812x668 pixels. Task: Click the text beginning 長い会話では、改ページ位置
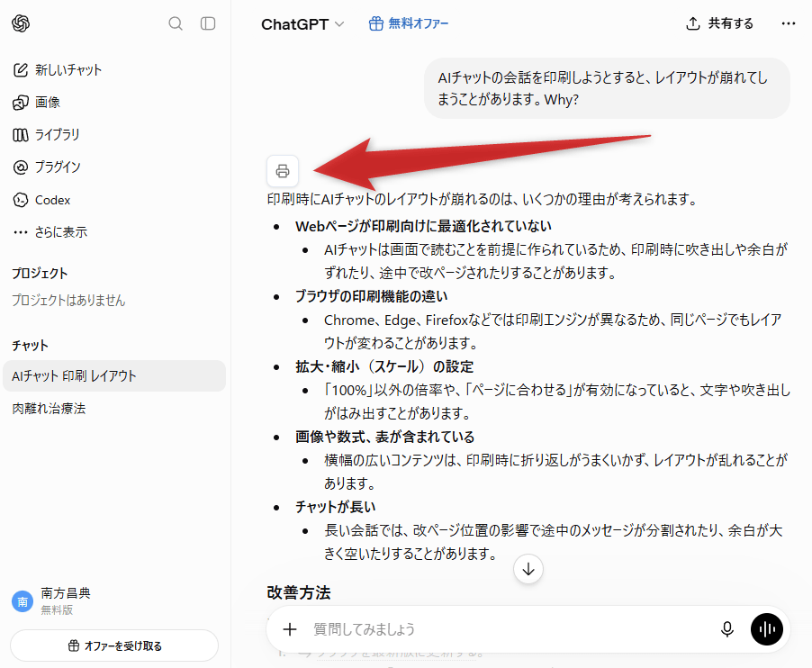point(553,542)
